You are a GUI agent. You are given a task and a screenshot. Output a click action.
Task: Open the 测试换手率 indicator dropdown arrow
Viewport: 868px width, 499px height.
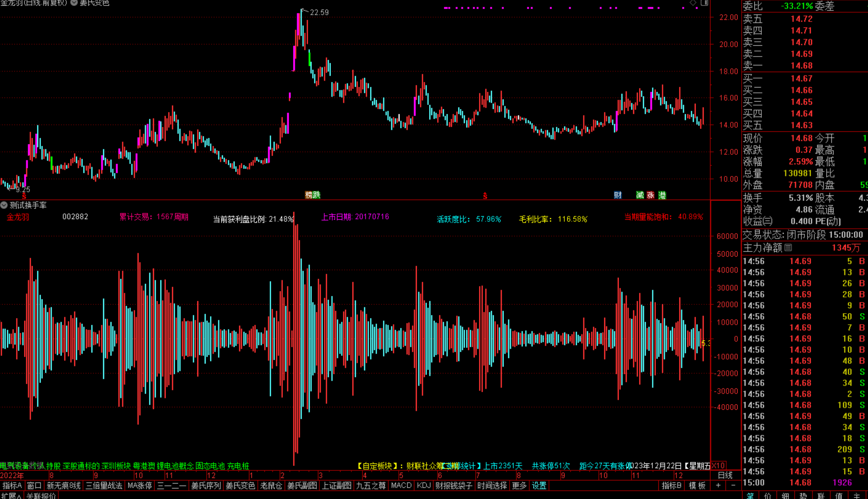4,205
